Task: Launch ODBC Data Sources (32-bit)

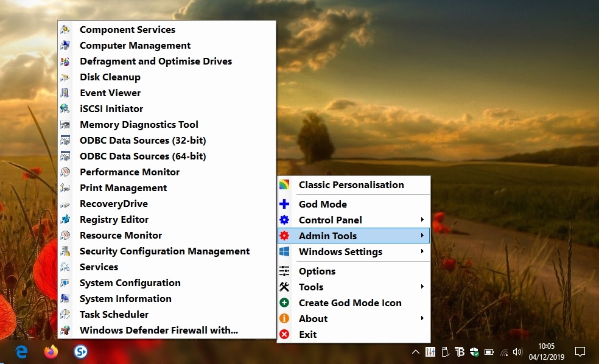Action: [167, 141]
